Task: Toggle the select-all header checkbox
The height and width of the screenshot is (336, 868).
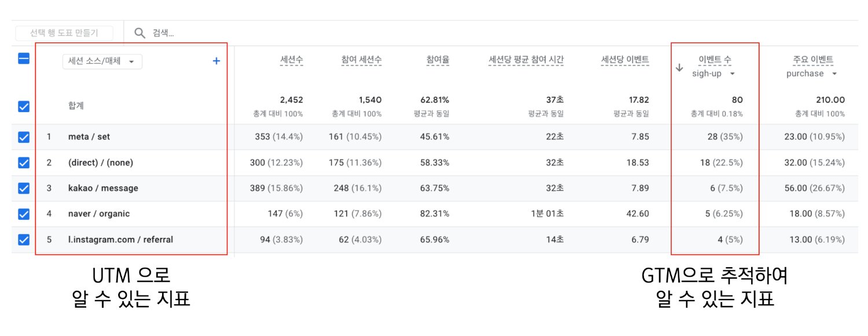Action: [24, 59]
